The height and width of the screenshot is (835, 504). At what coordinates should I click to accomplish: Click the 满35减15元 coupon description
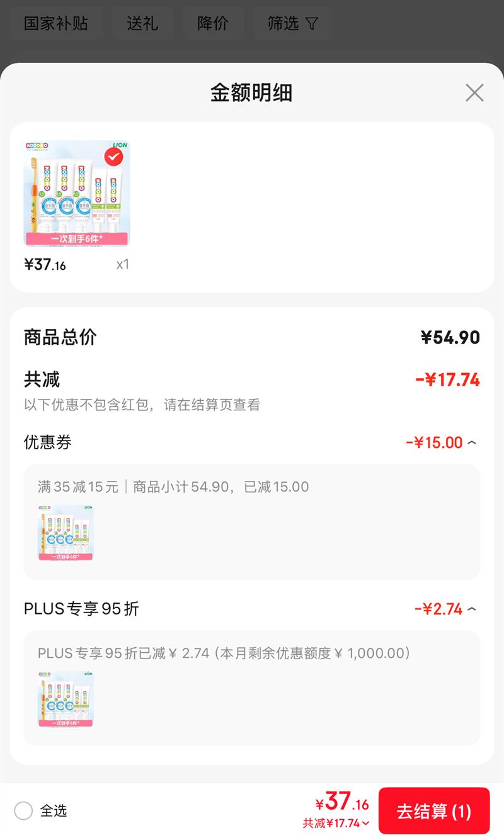tap(78, 487)
